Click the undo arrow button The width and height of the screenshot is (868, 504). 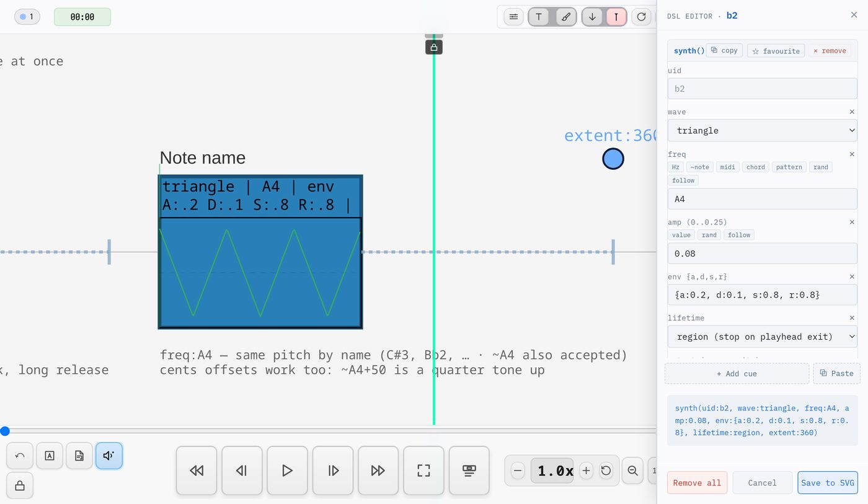click(x=20, y=456)
